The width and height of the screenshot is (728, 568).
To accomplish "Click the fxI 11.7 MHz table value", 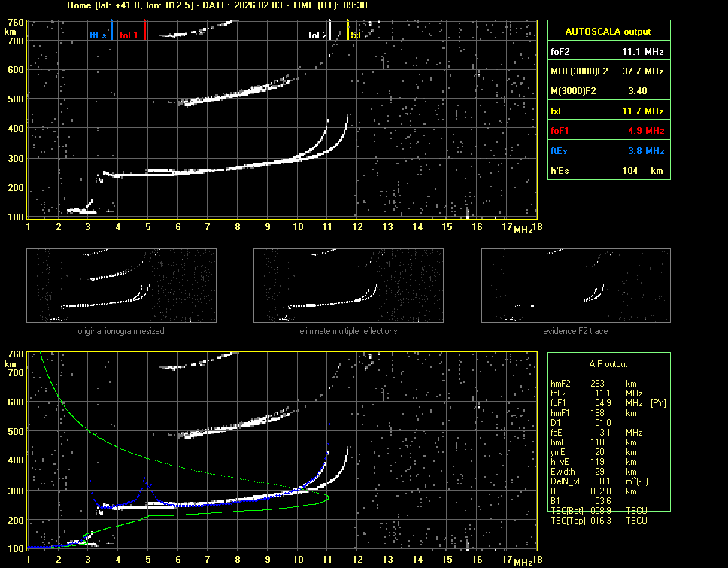I will coord(642,111).
